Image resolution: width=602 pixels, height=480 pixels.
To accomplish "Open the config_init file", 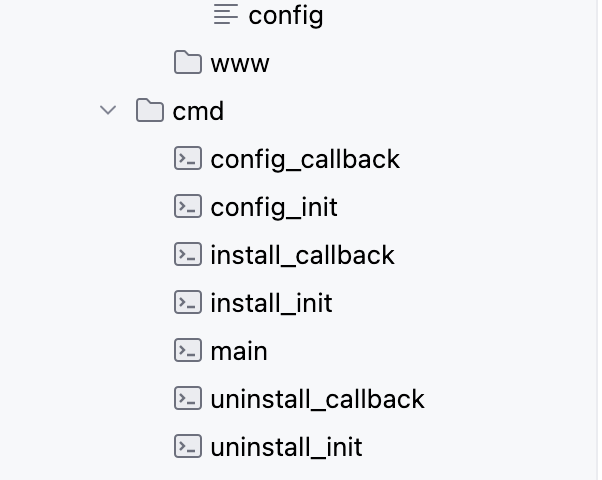I will point(274,208).
